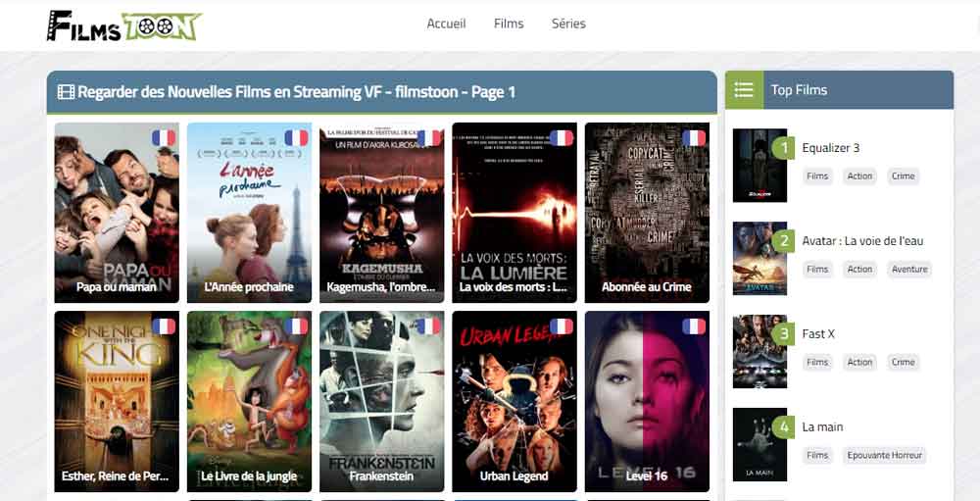
Task: Click La main small poster thumbnail
Action: tap(760, 445)
